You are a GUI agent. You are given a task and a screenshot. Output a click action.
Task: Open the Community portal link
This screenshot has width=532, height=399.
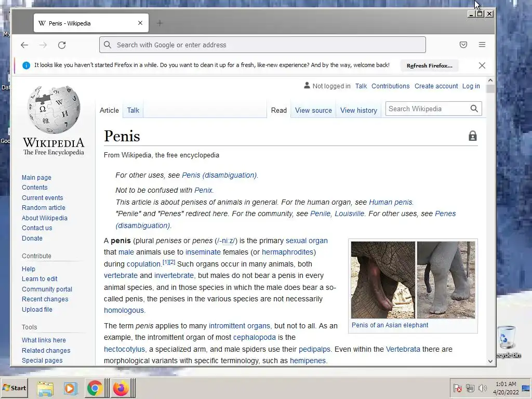pyautogui.click(x=47, y=289)
